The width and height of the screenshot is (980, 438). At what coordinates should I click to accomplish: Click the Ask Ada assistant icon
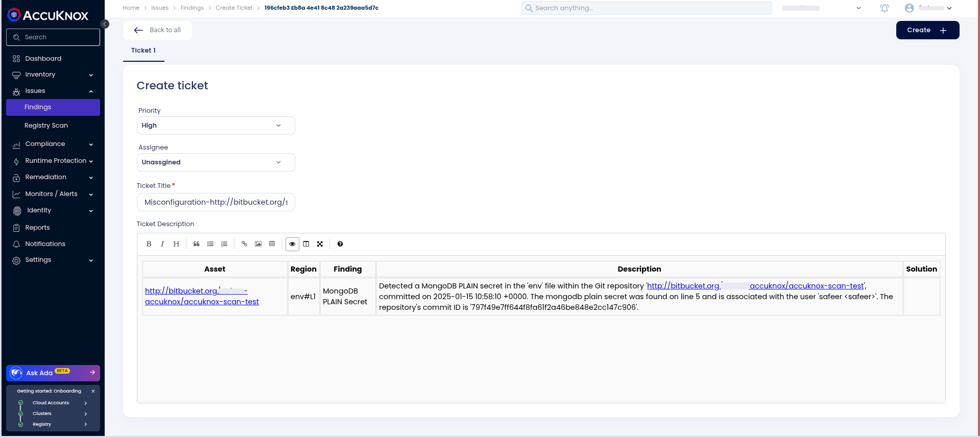point(16,373)
